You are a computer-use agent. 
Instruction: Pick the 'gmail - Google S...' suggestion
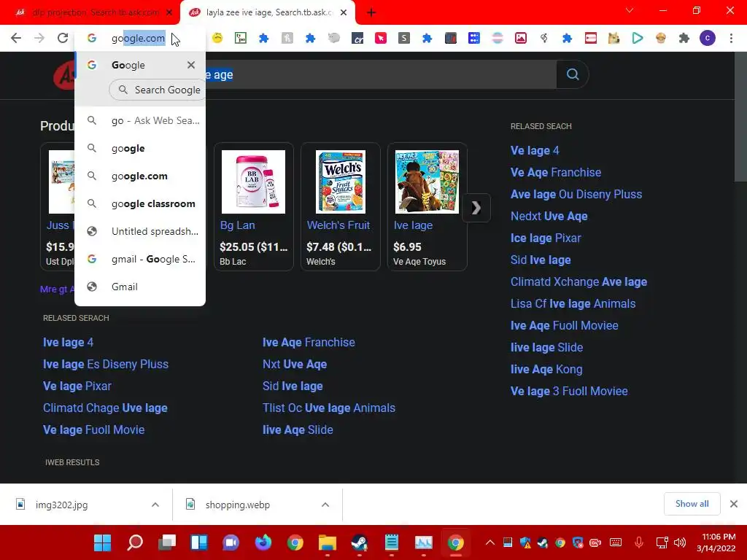(140, 259)
